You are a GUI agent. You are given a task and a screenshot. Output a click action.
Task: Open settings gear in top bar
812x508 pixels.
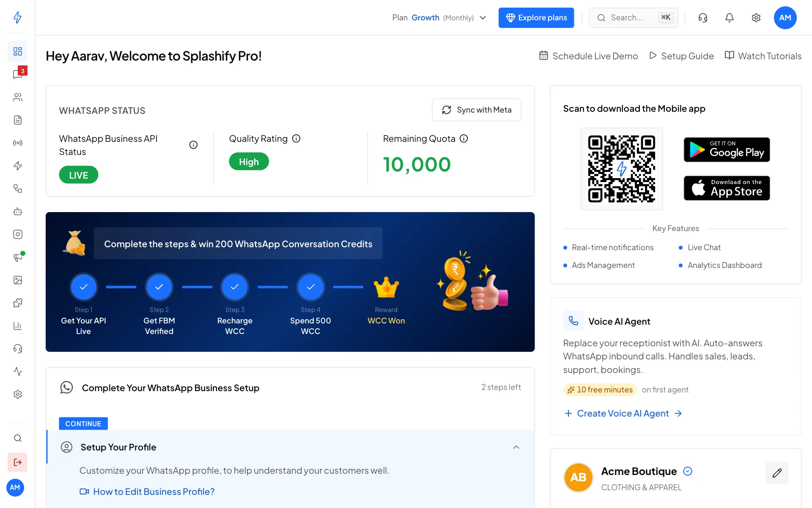(x=756, y=18)
